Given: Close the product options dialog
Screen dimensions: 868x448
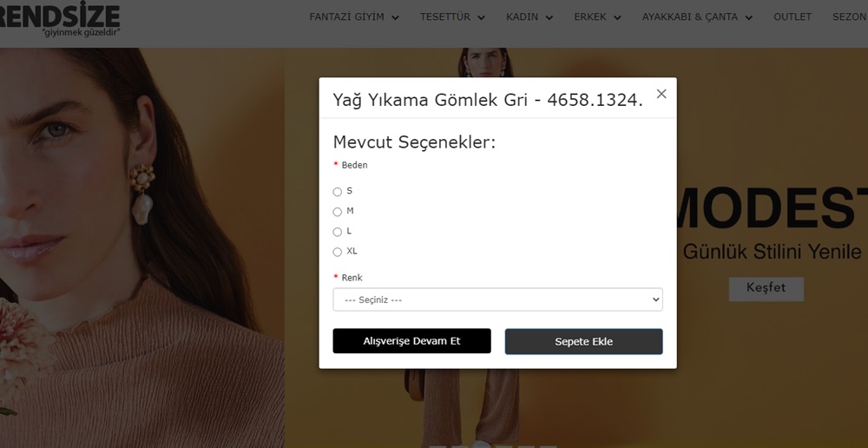Looking at the screenshot, I should coord(661,94).
